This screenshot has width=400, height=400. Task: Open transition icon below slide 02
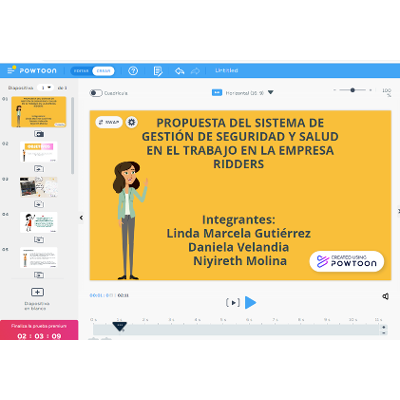39,169
